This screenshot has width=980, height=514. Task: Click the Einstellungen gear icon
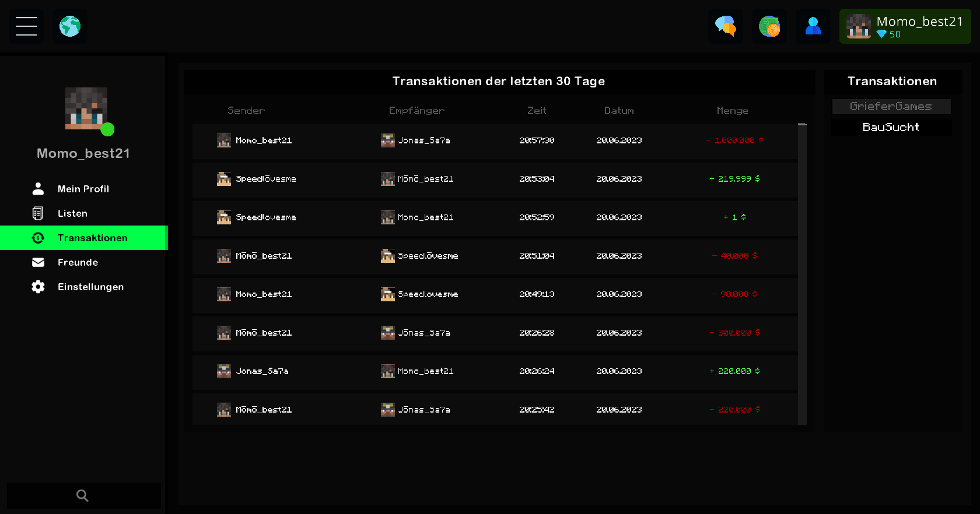point(38,287)
